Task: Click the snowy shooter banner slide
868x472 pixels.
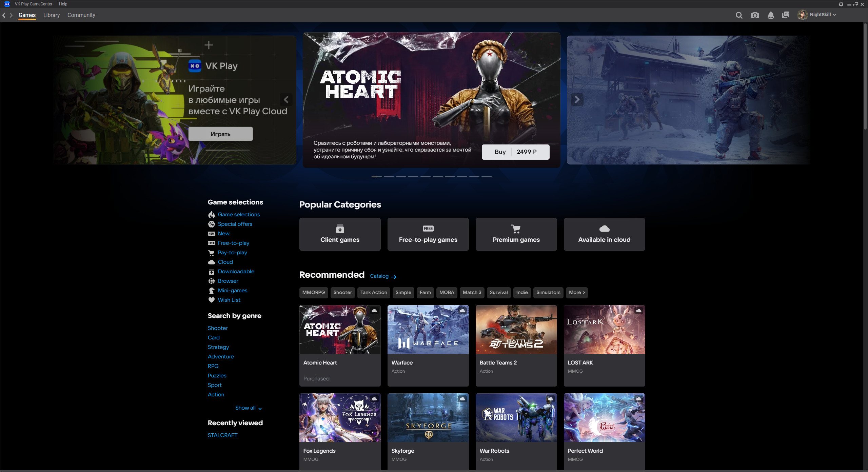Action: tap(688, 100)
